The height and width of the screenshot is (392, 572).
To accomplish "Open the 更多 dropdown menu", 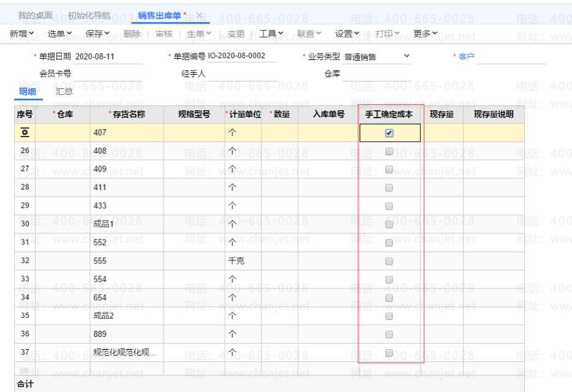I will [x=425, y=34].
